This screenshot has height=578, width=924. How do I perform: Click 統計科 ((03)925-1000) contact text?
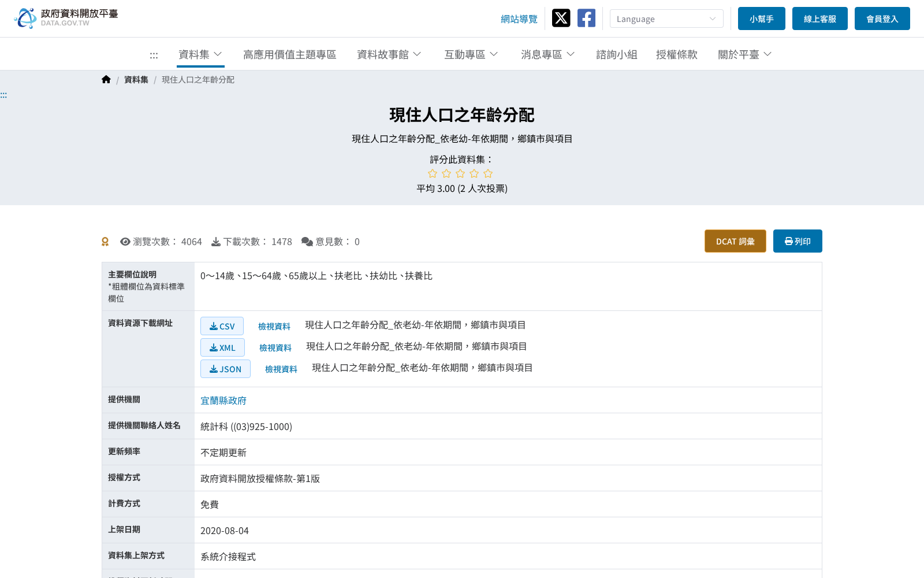point(246,427)
